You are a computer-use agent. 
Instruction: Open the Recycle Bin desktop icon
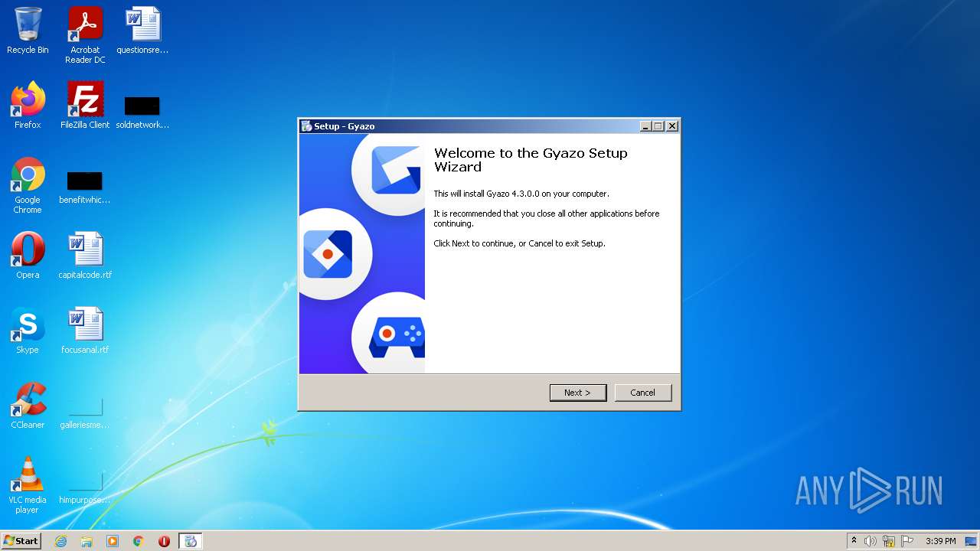[28, 31]
